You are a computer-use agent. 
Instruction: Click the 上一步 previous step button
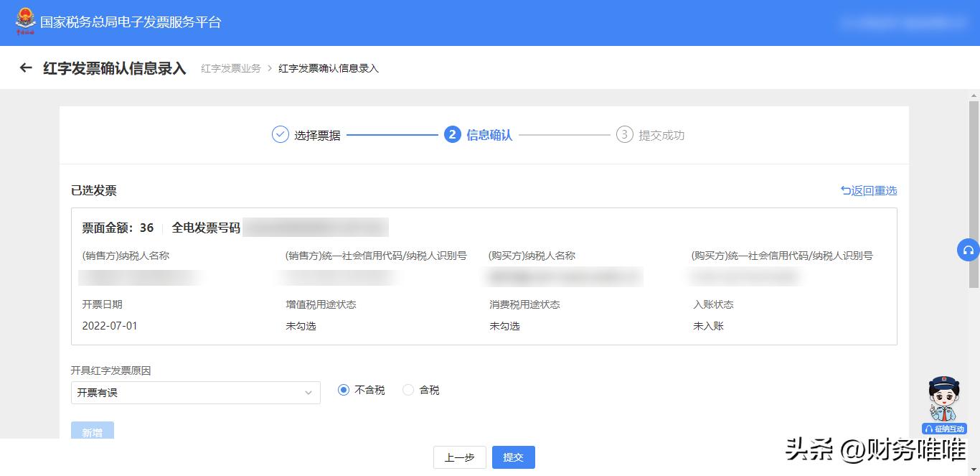pyautogui.click(x=459, y=457)
